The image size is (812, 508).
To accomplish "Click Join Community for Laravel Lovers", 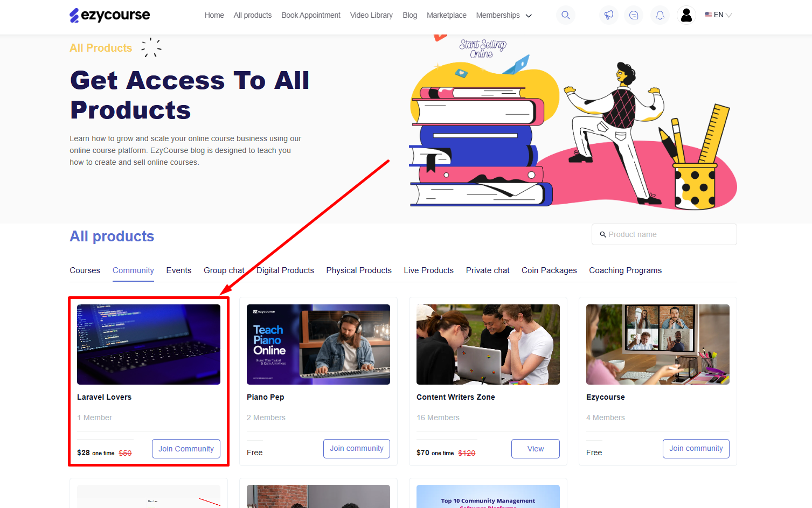I will 186,449.
